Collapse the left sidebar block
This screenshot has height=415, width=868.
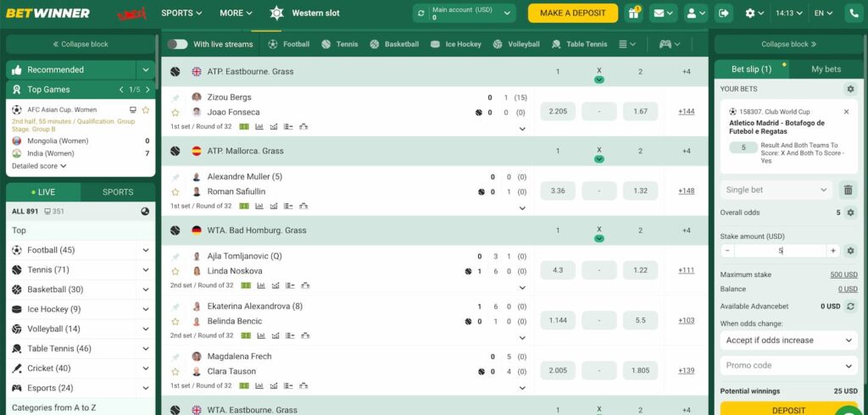(81, 44)
